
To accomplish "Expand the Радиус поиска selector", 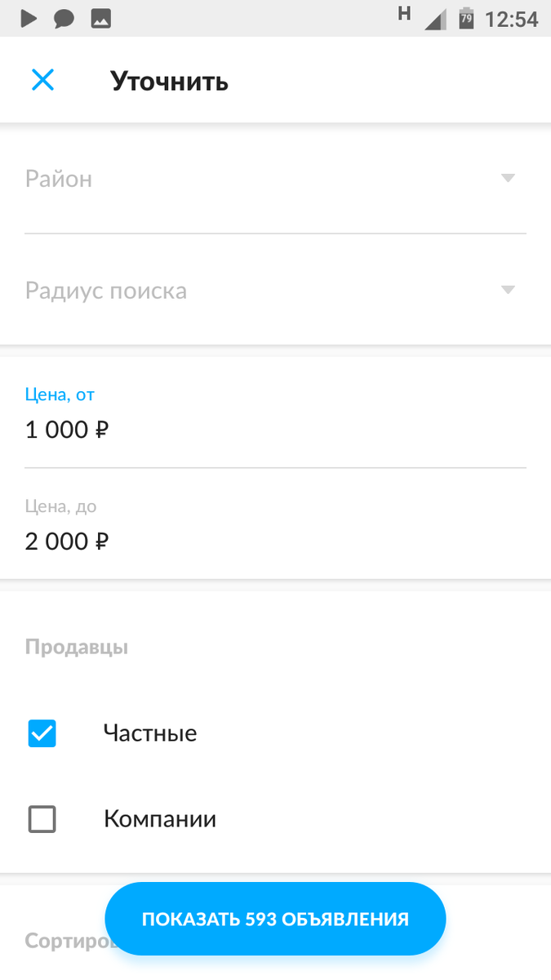I will 275,290.
